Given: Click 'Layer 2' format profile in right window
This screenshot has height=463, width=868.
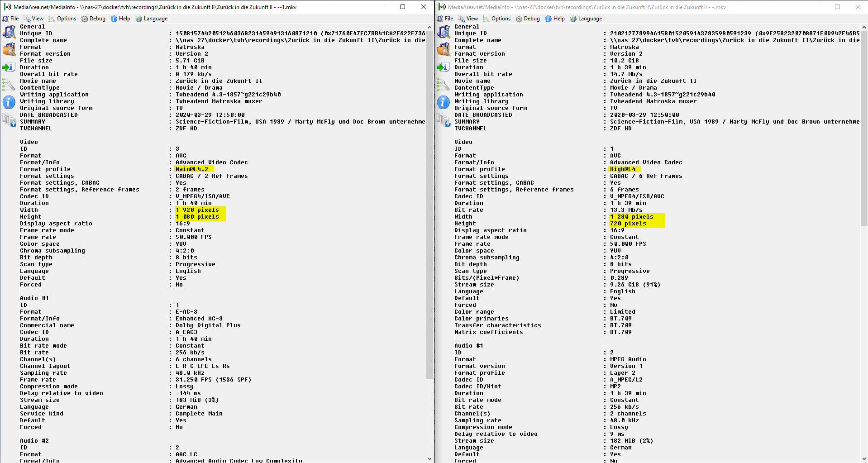Looking at the screenshot, I should point(623,373).
